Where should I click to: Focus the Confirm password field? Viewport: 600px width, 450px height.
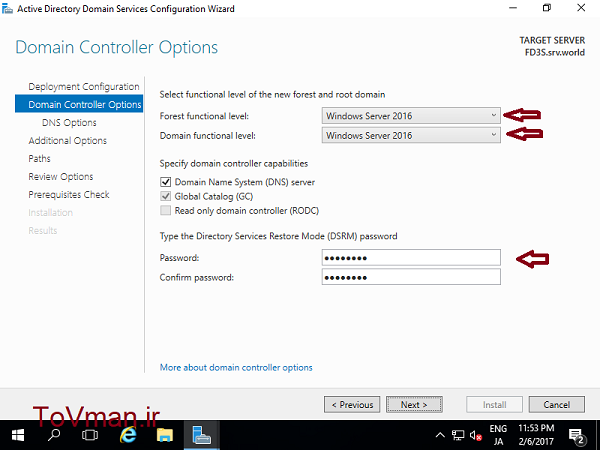click(411, 277)
